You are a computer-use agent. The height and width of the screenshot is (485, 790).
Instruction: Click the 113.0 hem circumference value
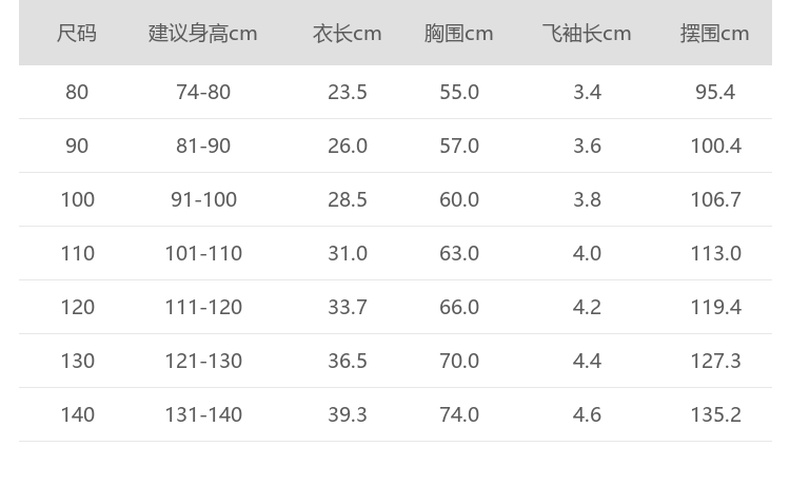click(715, 253)
